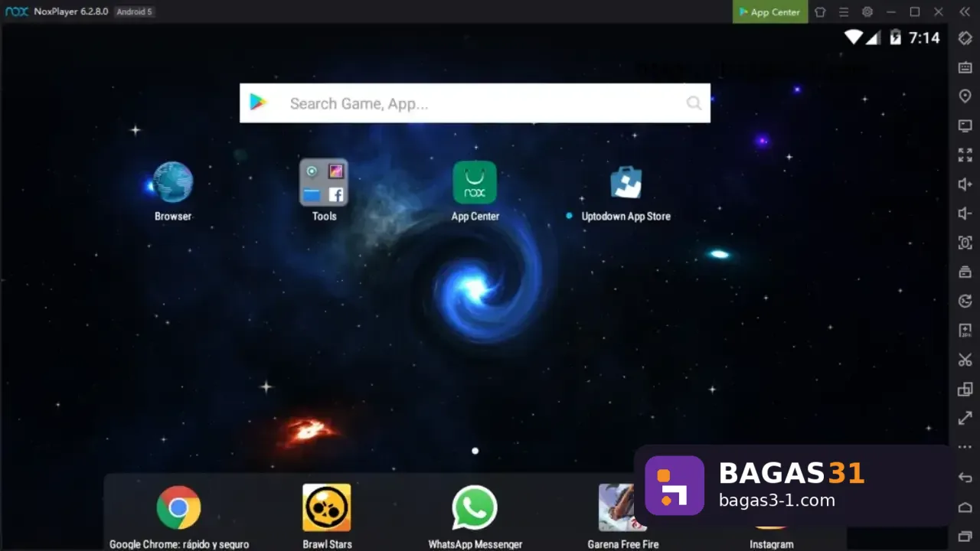Click the Android 5 version label
This screenshot has height=551, width=980.
[134, 11]
